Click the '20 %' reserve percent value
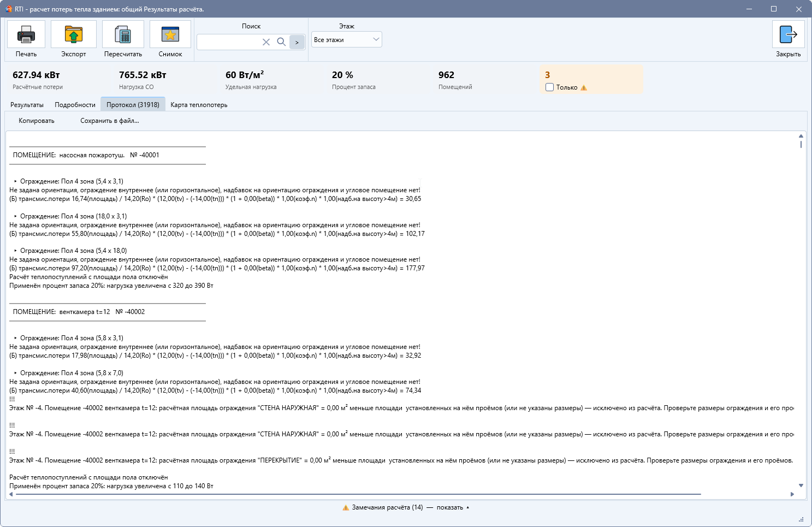The width and height of the screenshot is (812, 527). 342,75
